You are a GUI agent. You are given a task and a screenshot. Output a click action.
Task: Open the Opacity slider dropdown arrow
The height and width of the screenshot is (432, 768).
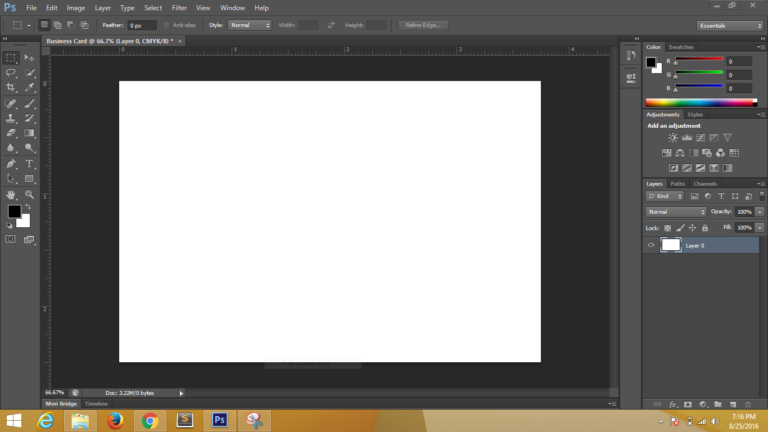[760, 212]
